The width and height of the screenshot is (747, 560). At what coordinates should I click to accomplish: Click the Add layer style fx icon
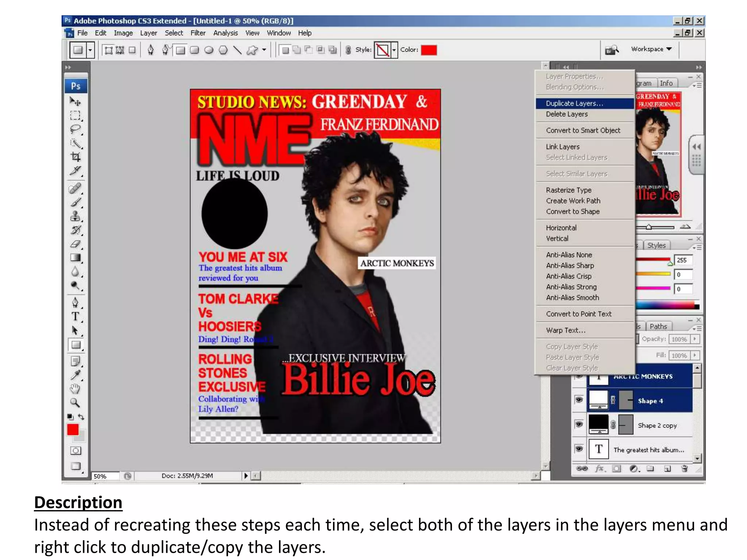[600, 468]
